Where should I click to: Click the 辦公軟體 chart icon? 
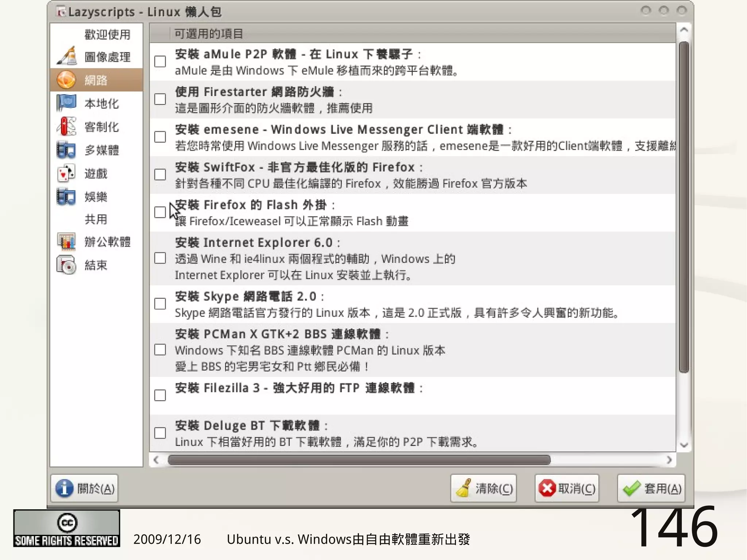pos(66,242)
